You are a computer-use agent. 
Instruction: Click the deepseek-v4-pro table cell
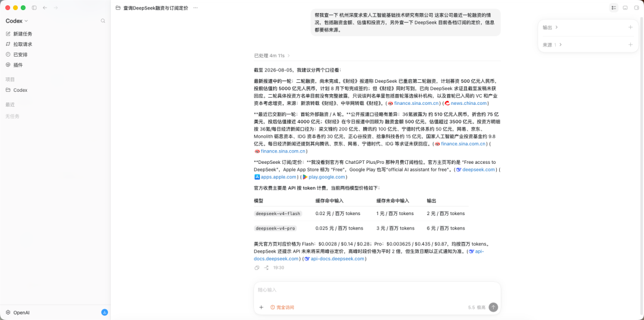click(x=275, y=228)
